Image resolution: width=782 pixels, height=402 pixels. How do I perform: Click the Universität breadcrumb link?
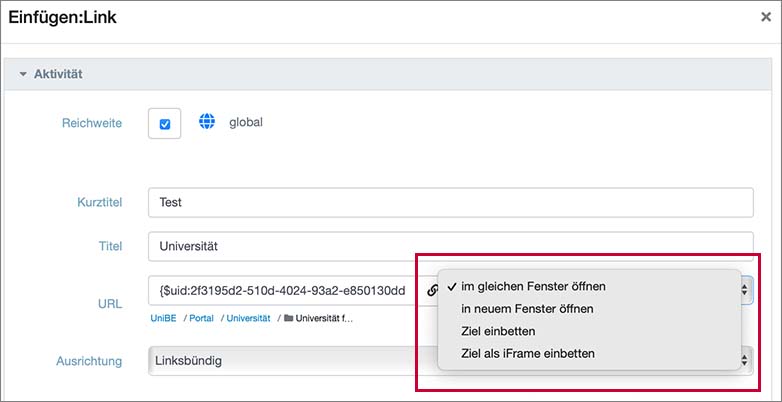point(248,318)
